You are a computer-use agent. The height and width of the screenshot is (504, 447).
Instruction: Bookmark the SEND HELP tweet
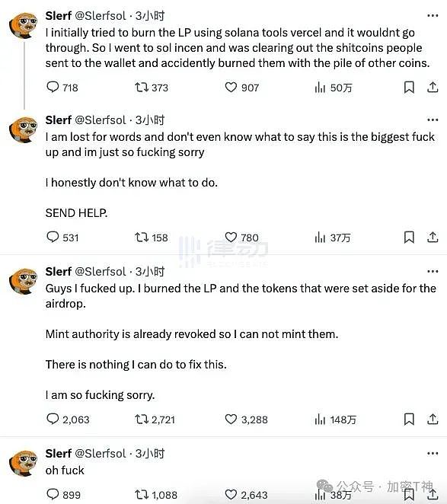point(409,238)
